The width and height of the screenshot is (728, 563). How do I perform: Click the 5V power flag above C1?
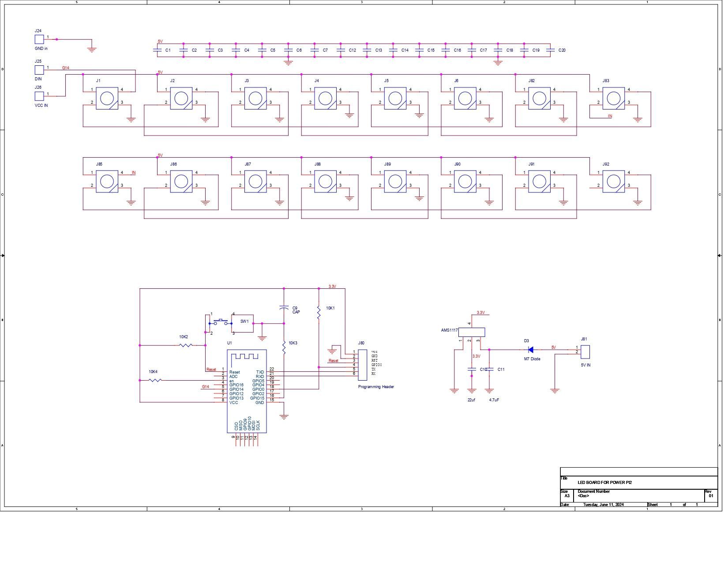[160, 42]
